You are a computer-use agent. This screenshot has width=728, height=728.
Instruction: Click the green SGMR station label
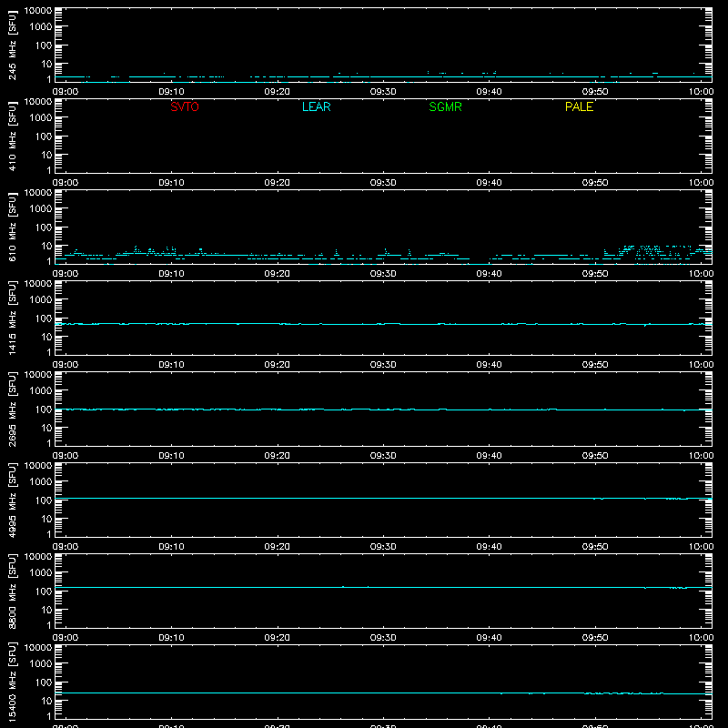click(x=445, y=106)
